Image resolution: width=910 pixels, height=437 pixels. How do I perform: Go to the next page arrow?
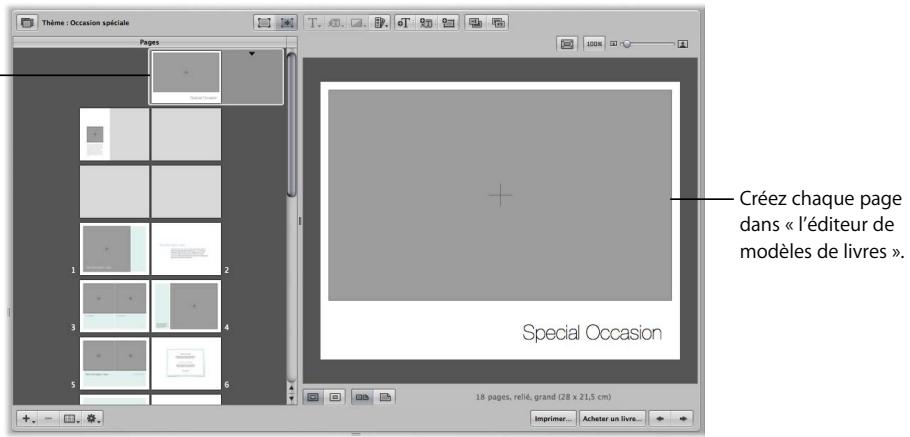pyautogui.click(x=682, y=418)
